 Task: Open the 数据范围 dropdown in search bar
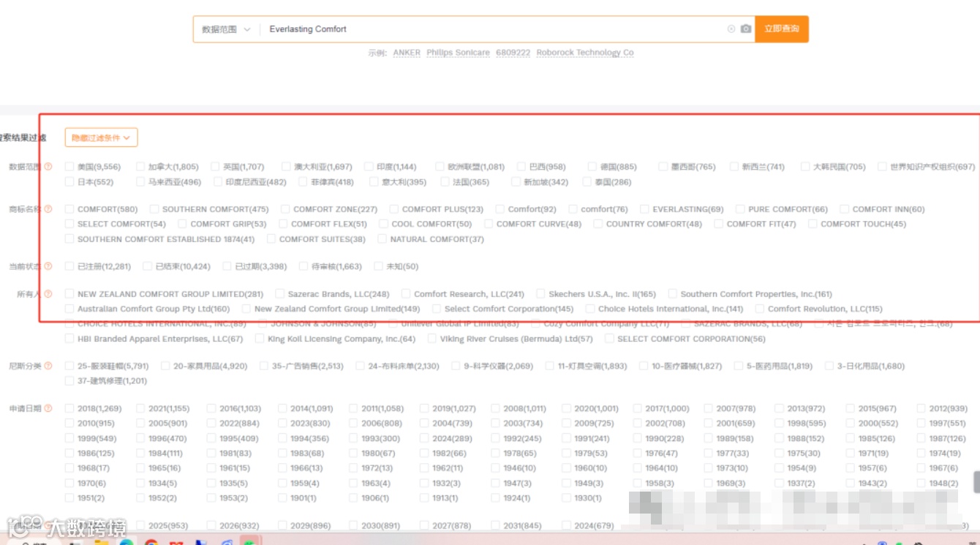click(227, 29)
